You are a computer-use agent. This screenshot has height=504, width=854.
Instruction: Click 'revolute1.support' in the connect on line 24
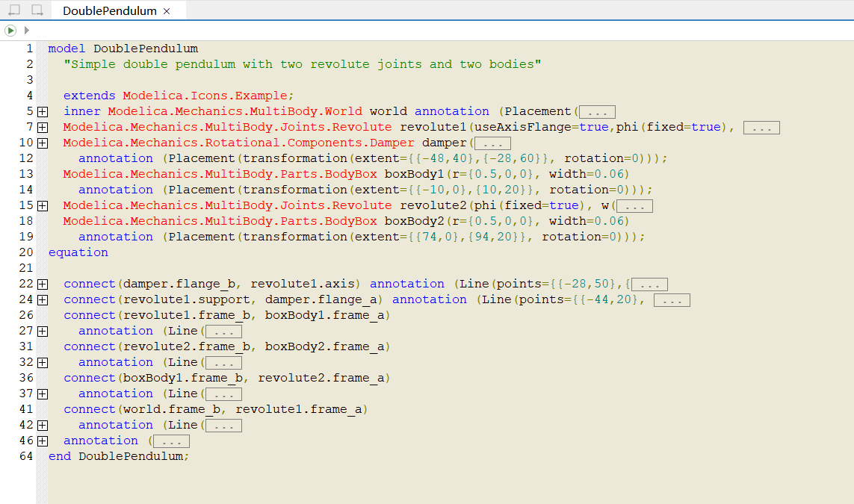pyautogui.click(x=186, y=300)
